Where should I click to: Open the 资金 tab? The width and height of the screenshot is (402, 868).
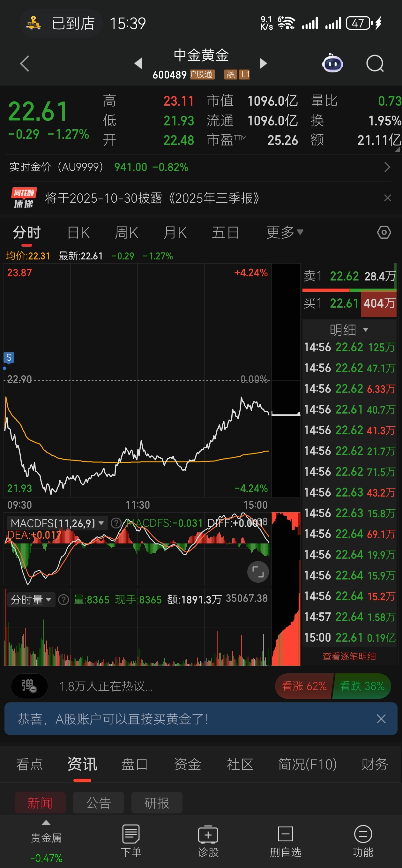[x=187, y=764]
